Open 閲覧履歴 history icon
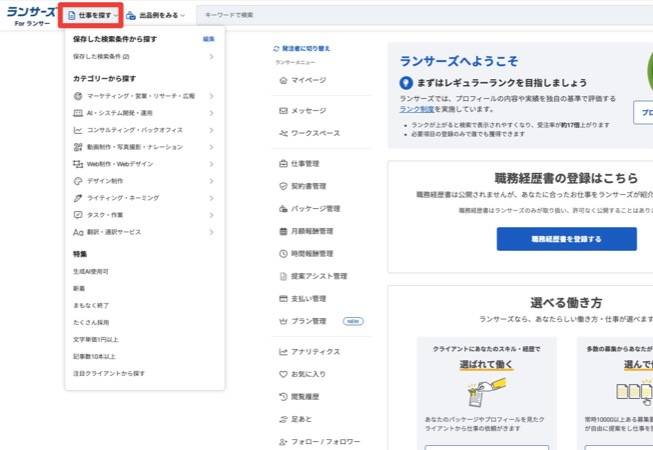The image size is (653, 450). pos(283,396)
